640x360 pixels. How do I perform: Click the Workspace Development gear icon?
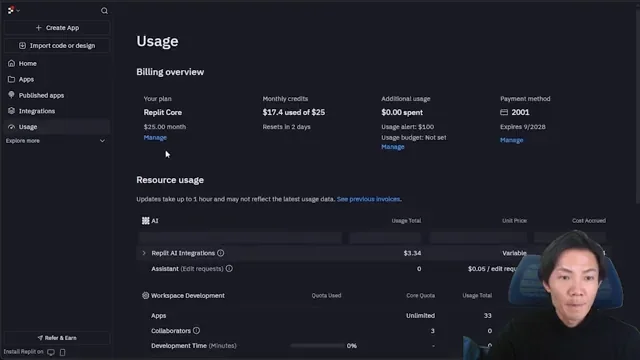point(145,296)
